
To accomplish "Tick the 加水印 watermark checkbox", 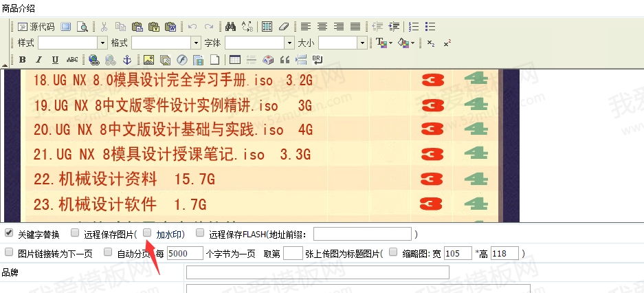I will [146, 233].
